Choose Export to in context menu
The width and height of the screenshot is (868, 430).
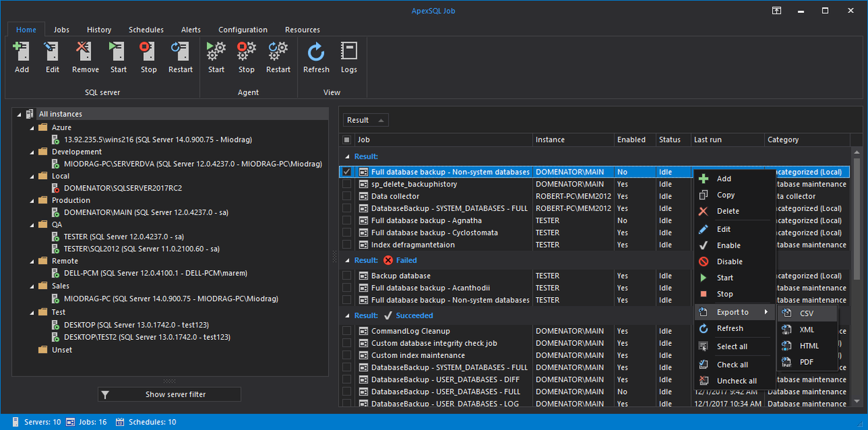click(x=735, y=312)
